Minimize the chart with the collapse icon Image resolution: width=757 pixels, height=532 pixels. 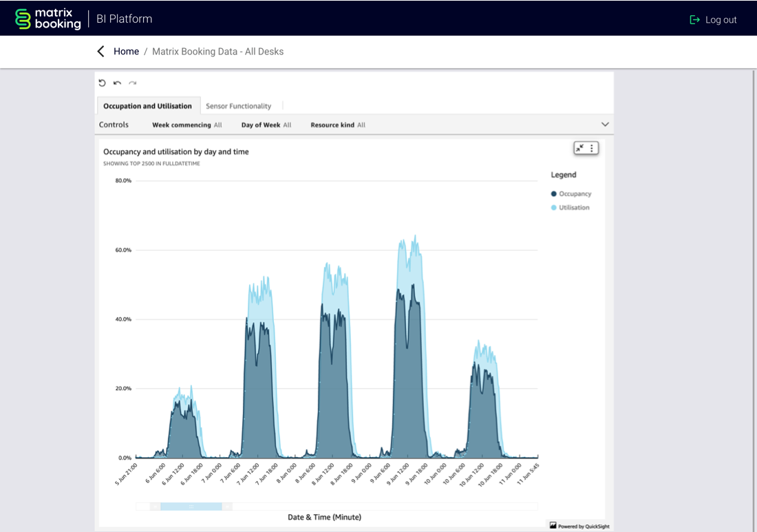[x=580, y=148]
